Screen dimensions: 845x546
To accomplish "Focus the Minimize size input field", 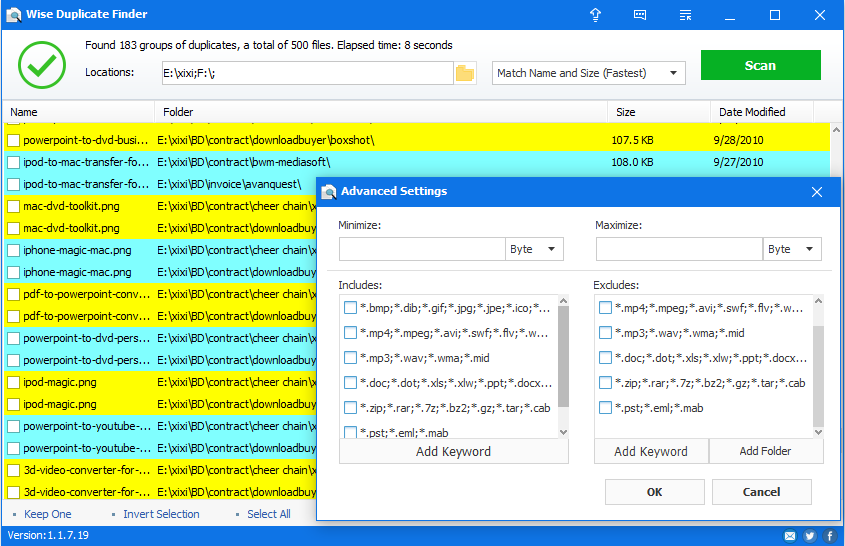I will pyautogui.click(x=422, y=249).
